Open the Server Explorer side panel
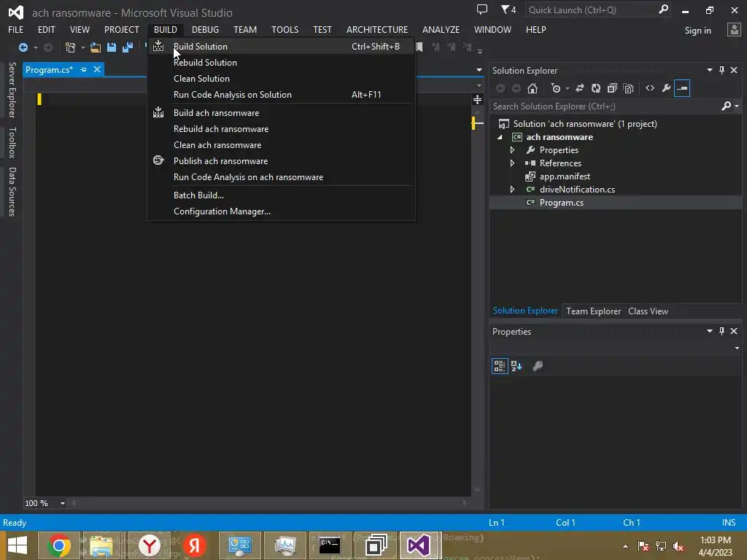 pos(12,90)
